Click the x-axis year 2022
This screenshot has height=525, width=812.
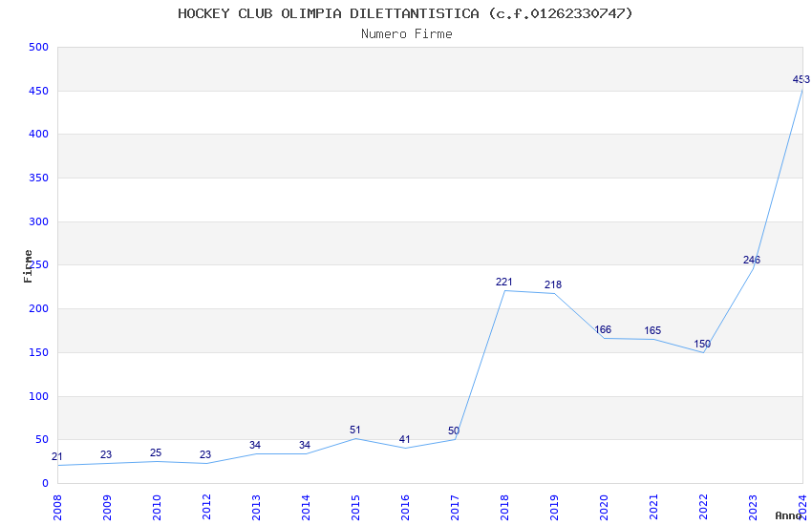[x=703, y=508]
